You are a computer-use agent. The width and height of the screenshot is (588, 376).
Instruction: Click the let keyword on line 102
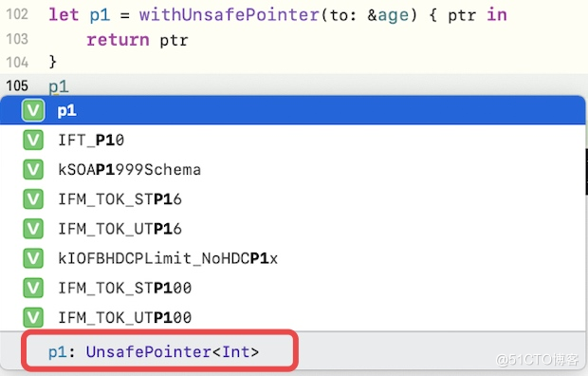point(64,15)
